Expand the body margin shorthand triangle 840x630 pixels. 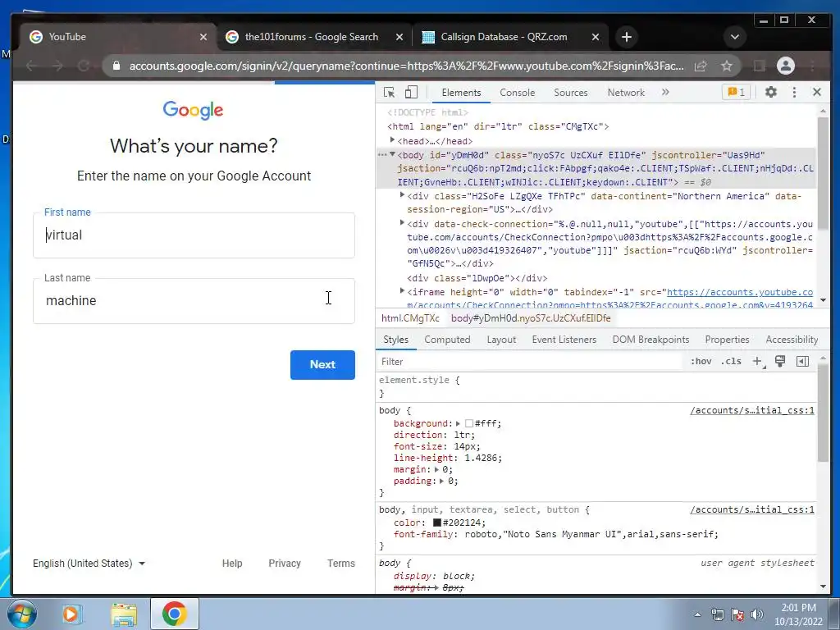436,470
